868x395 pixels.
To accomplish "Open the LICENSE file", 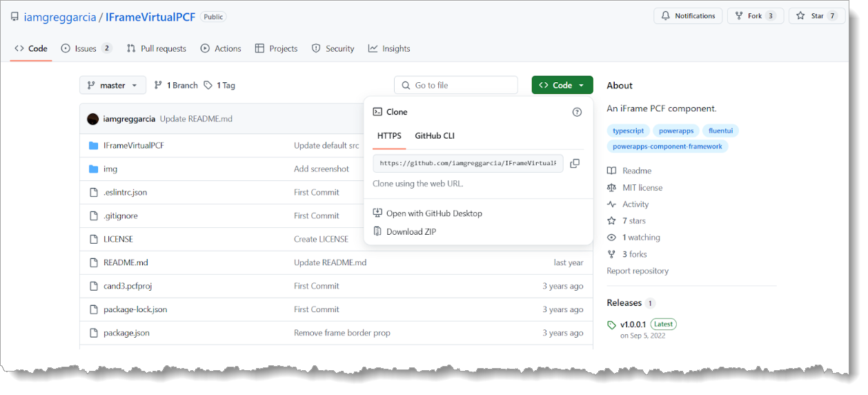I will [x=118, y=239].
